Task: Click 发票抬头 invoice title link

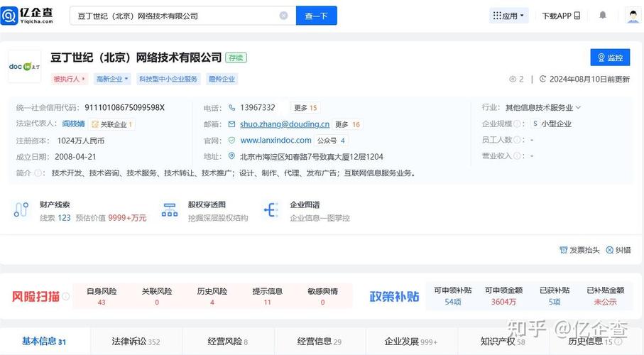Action: pyautogui.click(x=579, y=250)
